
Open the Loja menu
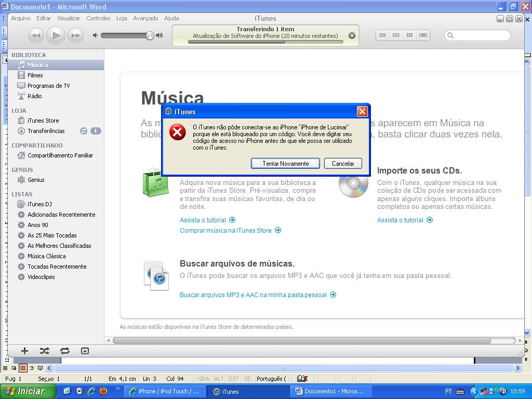(x=122, y=18)
